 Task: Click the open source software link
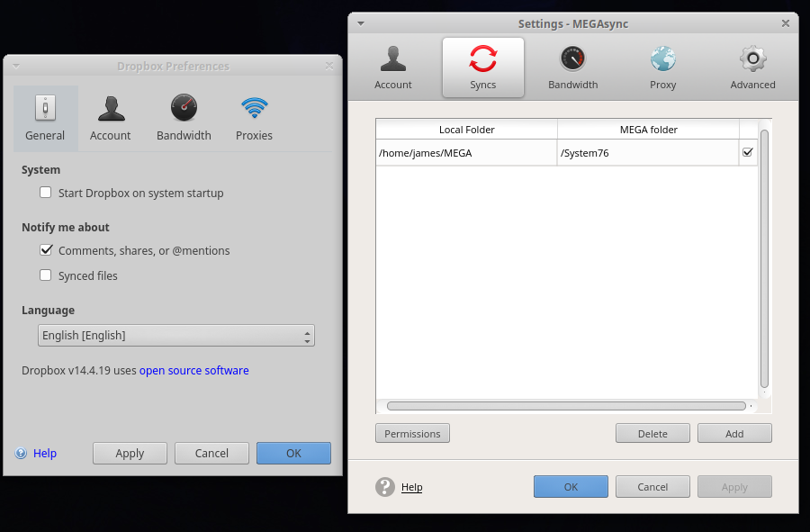[193, 370]
